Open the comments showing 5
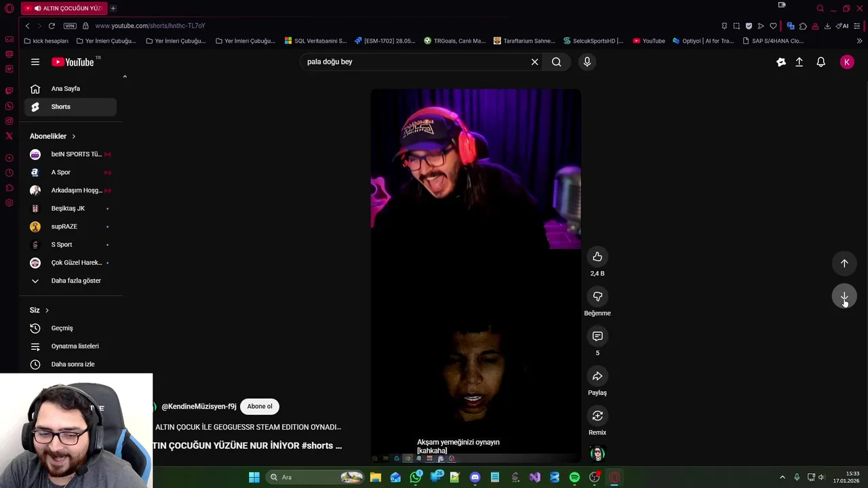Screen dimensions: 868x488 pyautogui.click(x=597, y=336)
